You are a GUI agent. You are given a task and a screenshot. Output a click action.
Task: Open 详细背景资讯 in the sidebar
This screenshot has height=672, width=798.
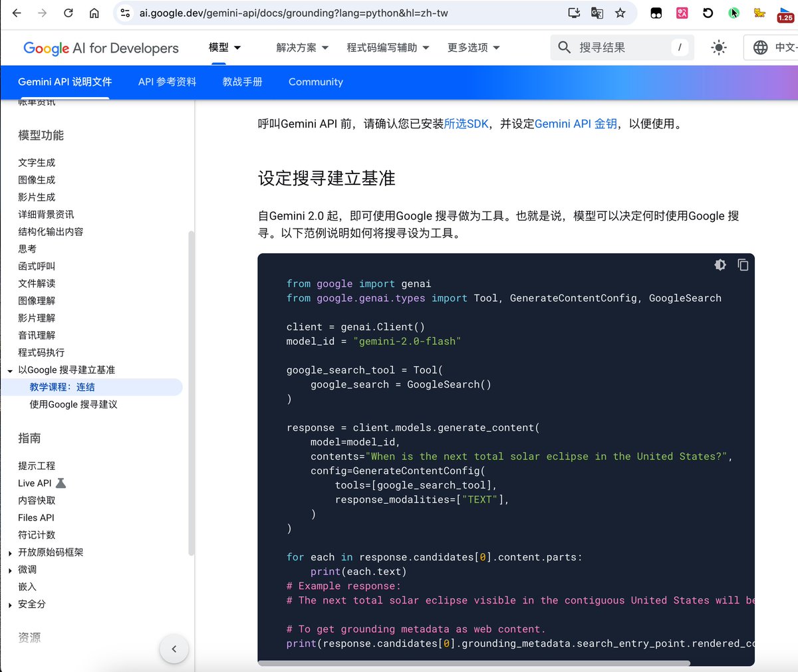pos(46,214)
